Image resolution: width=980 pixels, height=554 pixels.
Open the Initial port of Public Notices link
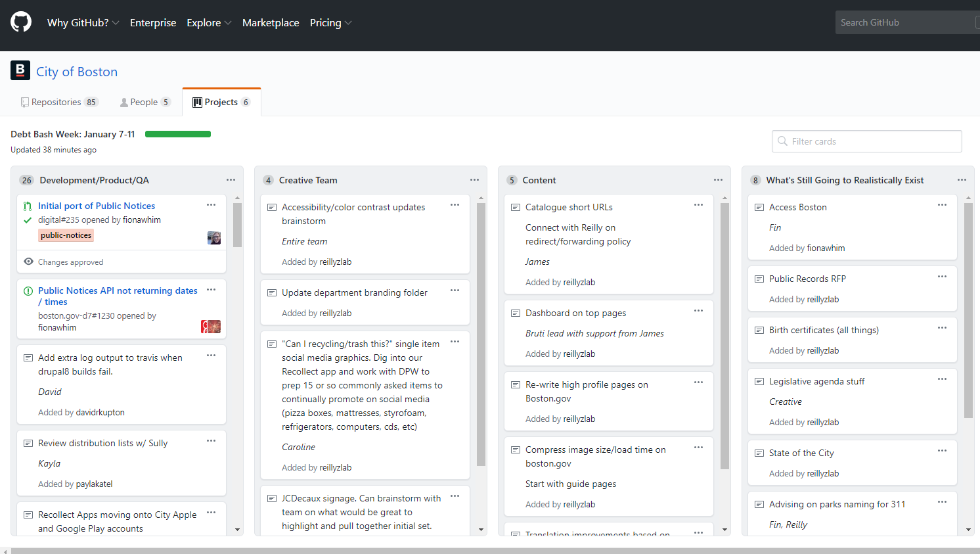97,206
